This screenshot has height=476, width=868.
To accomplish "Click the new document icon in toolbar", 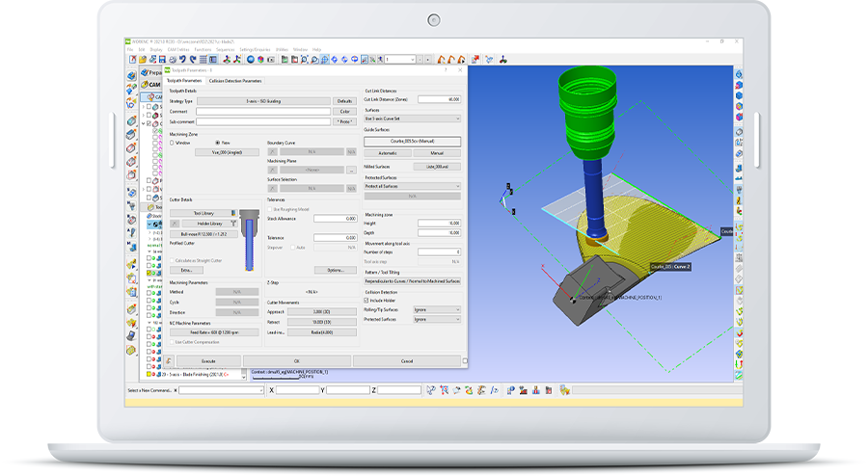I will pos(132,59).
